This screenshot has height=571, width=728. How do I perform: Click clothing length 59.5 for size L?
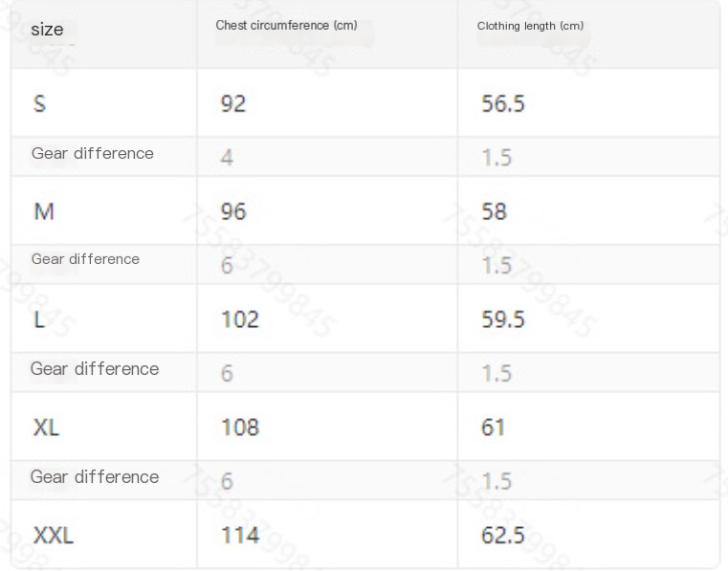point(503,319)
